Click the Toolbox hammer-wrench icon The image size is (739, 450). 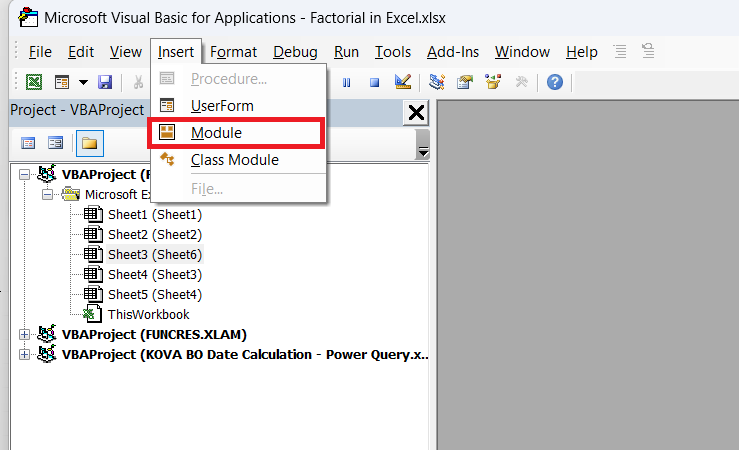click(x=521, y=82)
